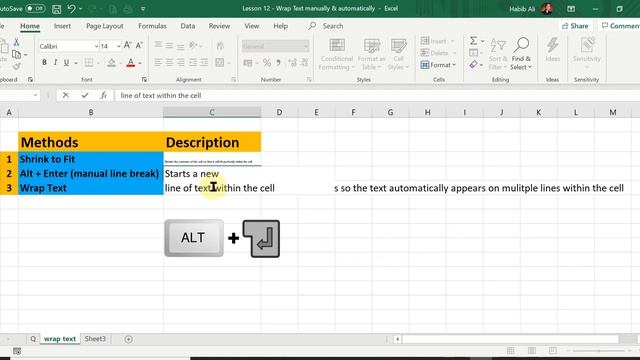Select the column C header

(x=212, y=112)
